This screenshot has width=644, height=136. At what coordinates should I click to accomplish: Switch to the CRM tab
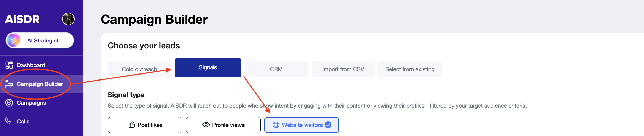click(x=276, y=69)
